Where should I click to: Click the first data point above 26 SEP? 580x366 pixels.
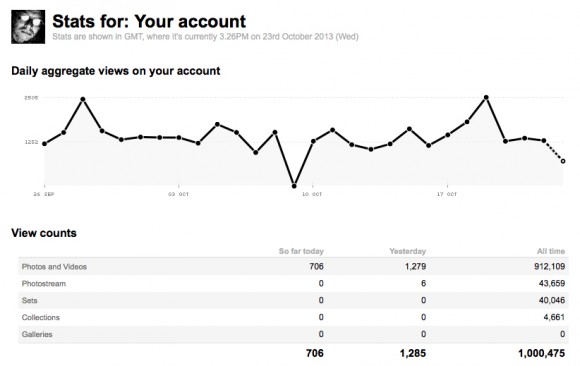click(44, 144)
